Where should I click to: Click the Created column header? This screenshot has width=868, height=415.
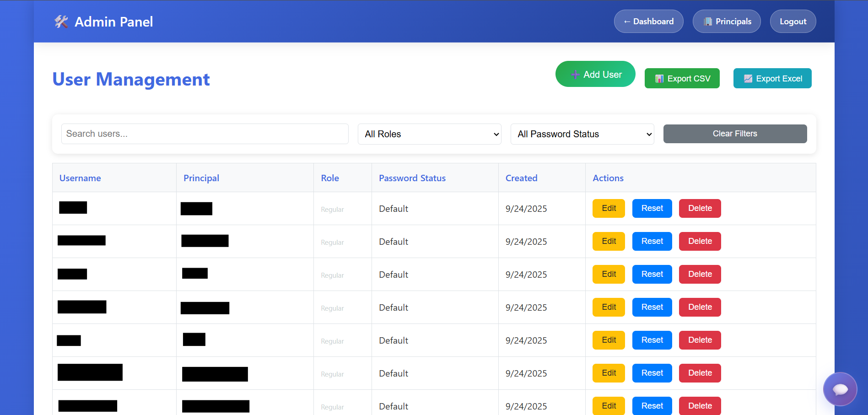(521, 178)
